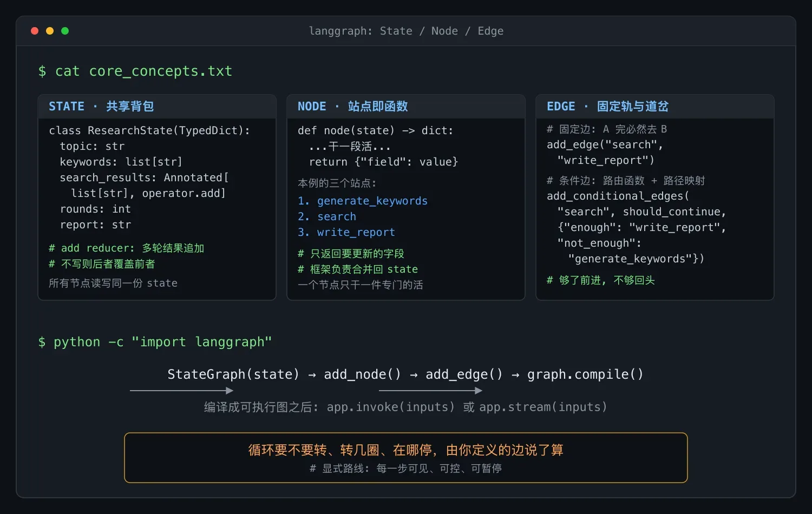
Task: Select the line "search_results: Annotated["
Action: tap(144, 177)
